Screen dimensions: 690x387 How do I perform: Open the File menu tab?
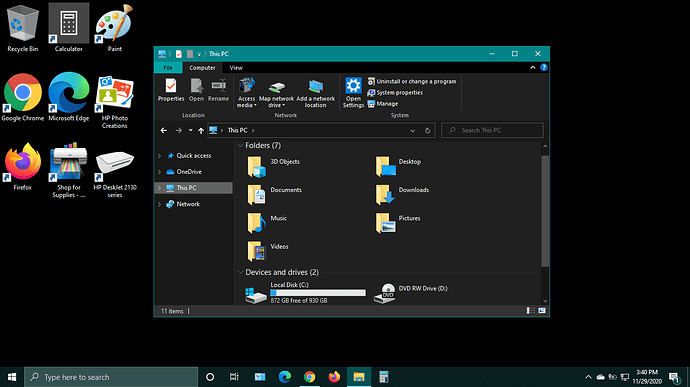tap(168, 68)
